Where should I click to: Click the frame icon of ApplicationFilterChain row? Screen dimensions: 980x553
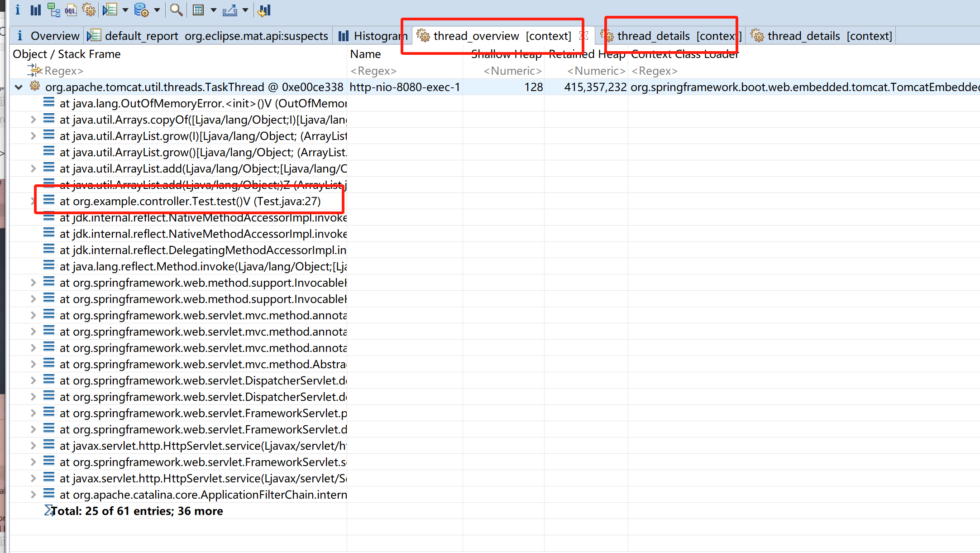(x=49, y=494)
